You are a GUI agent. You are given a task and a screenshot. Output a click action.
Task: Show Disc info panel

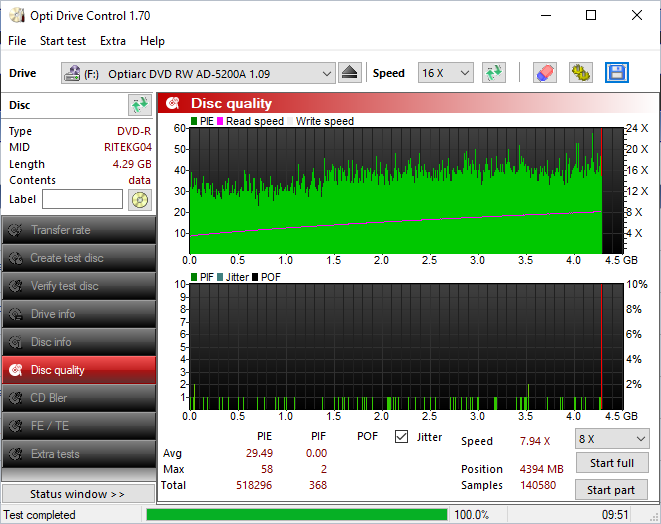[79, 342]
